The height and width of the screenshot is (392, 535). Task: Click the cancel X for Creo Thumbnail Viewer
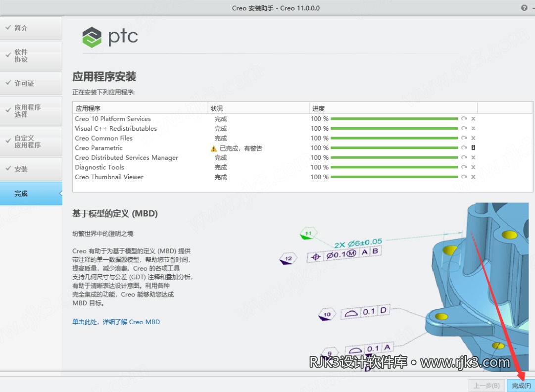pyautogui.click(x=473, y=177)
